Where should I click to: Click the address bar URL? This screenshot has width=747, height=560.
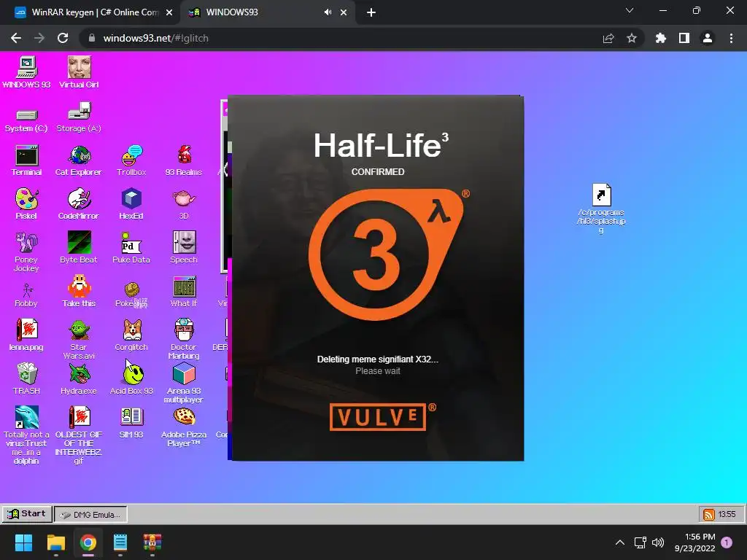(x=156, y=38)
